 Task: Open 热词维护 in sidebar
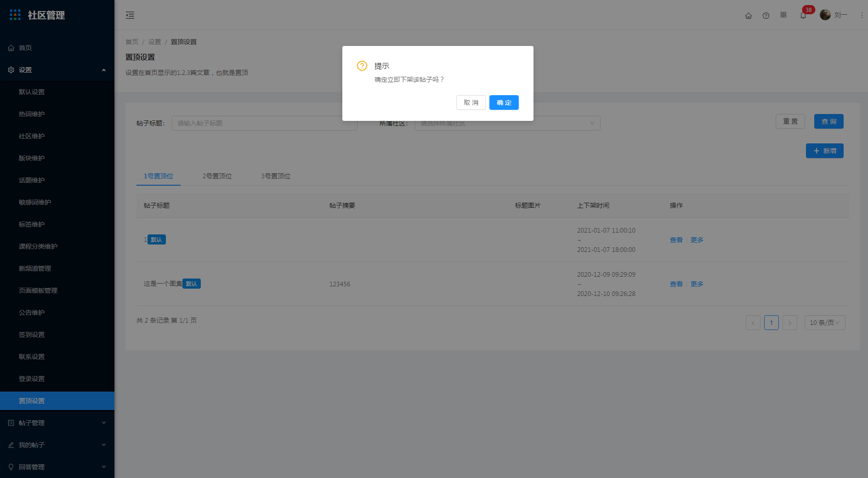[57, 114]
